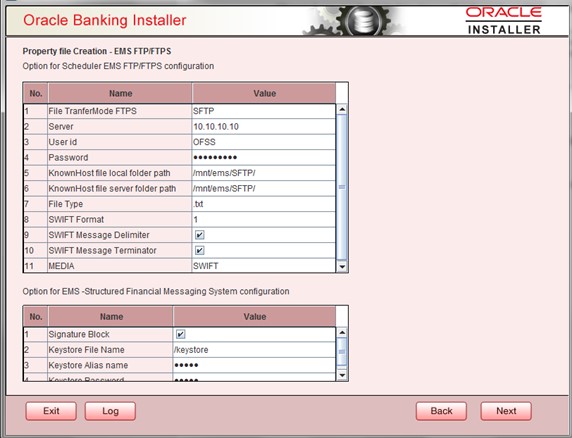Edit Keystore File Name value /keystore
Viewport: 572px width, 438px height.
(254, 350)
